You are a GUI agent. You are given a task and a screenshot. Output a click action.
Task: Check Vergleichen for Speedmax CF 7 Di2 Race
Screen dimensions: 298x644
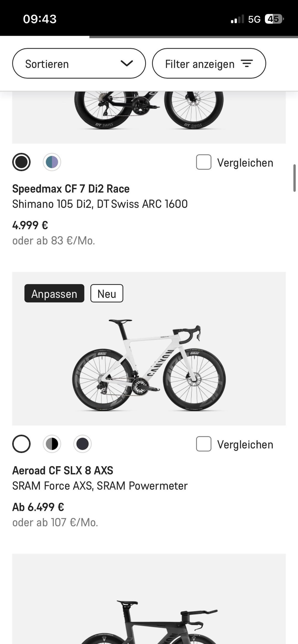tap(204, 162)
